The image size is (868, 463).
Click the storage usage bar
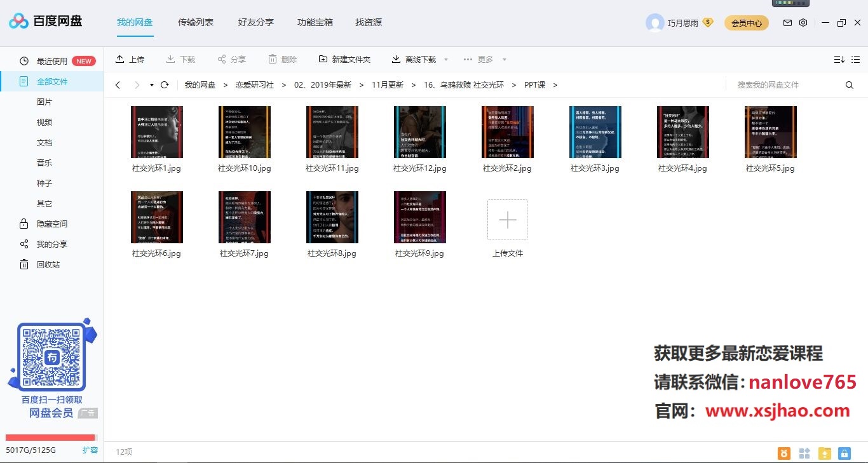(x=51, y=438)
